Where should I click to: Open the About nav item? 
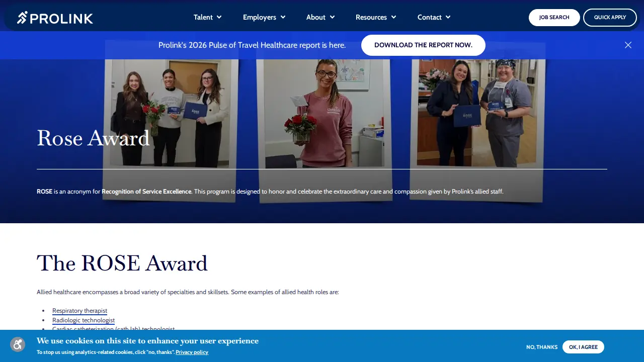click(x=316, y=17)
